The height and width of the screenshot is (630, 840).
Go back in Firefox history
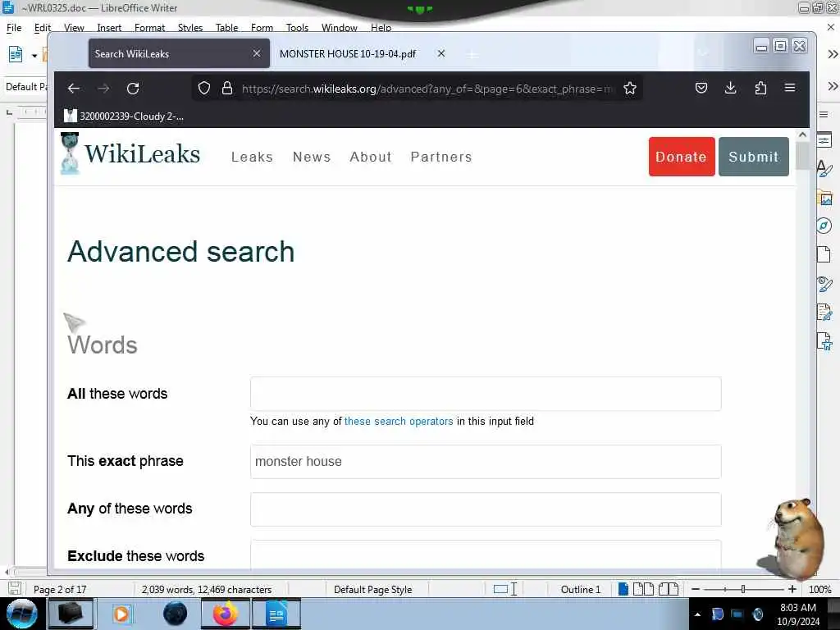[73, 89]
